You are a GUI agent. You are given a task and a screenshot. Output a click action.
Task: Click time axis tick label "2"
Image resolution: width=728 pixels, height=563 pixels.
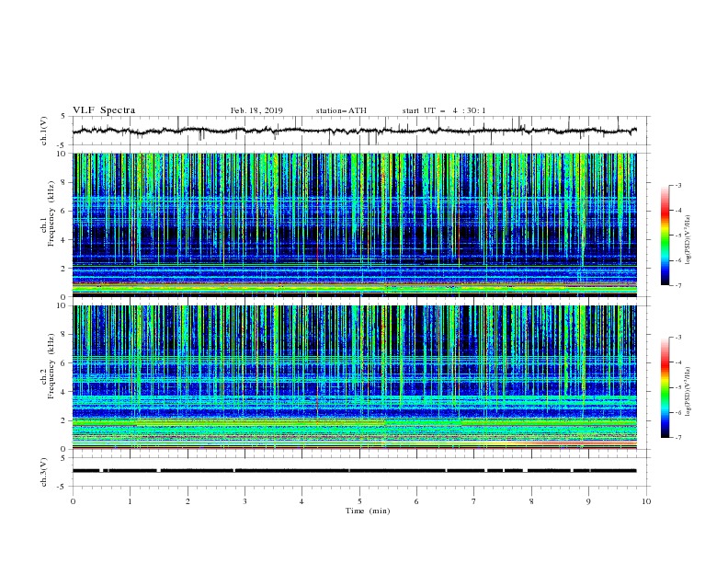coord(188,501)
